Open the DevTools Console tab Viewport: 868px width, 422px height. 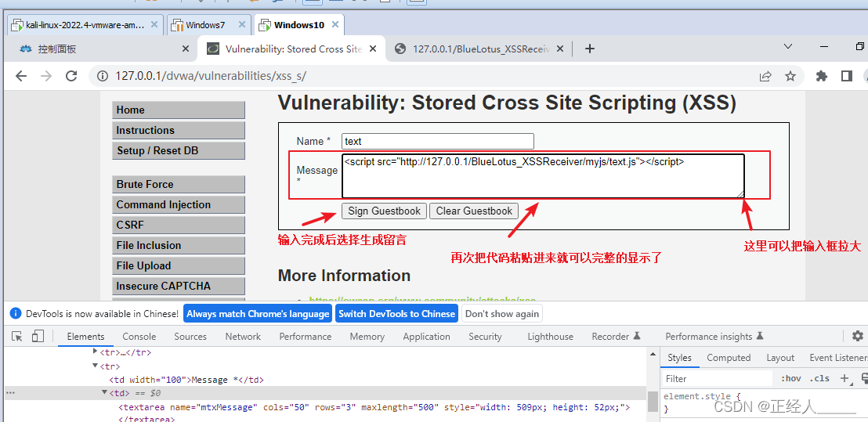(x=139, y=337)
